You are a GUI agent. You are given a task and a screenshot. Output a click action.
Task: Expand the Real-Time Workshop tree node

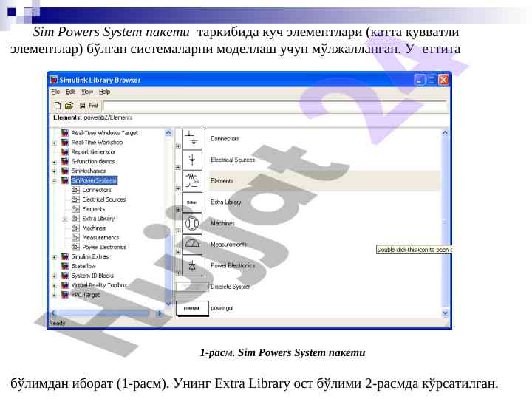[54, 143]
